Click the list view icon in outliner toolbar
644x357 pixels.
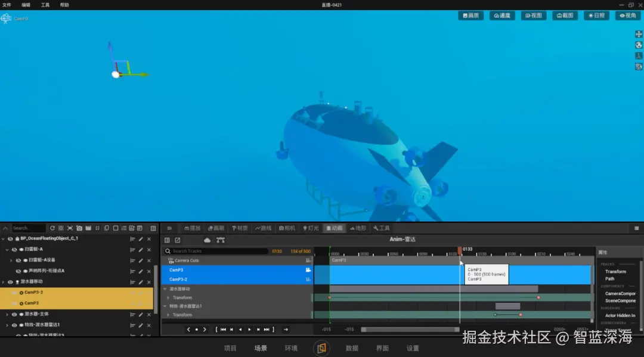[x=124, y=228]
